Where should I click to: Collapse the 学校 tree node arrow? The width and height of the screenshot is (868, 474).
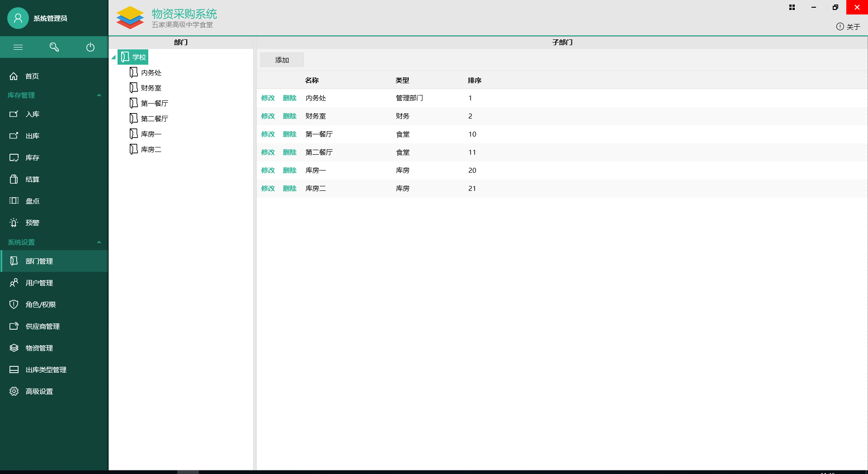113,57
